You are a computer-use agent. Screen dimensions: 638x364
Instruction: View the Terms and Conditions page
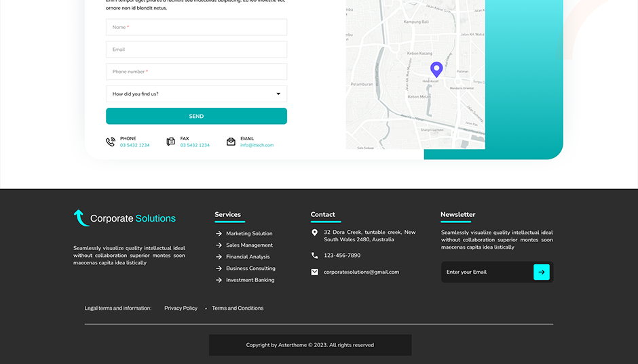(x=238, y=308)
